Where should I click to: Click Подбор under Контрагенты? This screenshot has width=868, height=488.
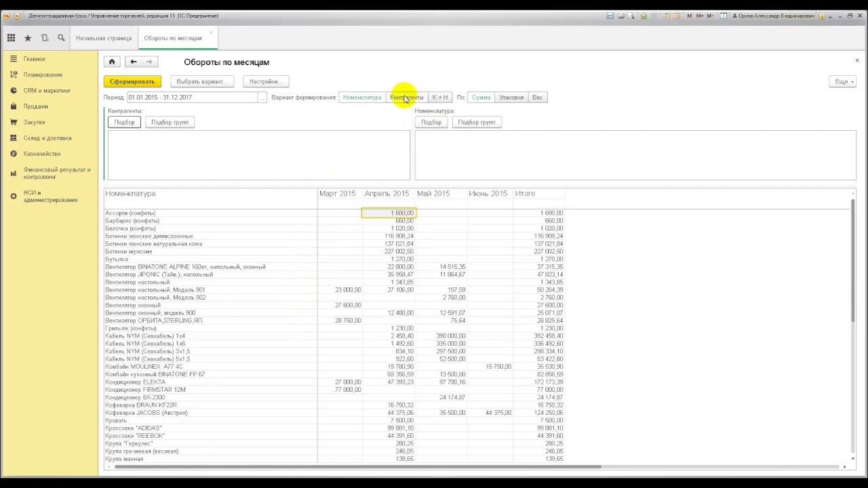point(125,122)
